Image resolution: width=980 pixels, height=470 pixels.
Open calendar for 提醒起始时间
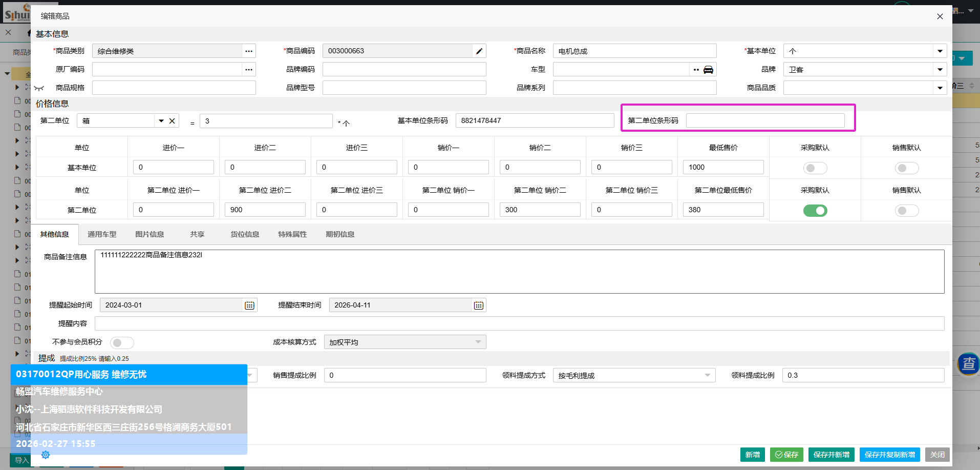[x=249, y=305]
